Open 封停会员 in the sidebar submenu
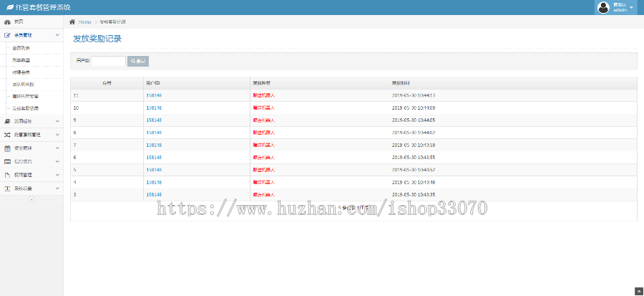This screenshot has height=296, width=644. point(21,72)
